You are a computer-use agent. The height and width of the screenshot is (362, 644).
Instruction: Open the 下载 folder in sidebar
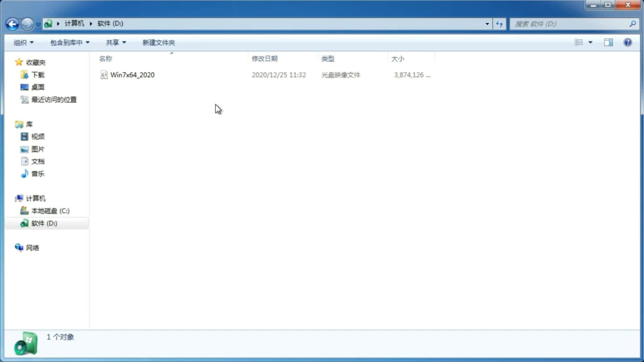38,75
